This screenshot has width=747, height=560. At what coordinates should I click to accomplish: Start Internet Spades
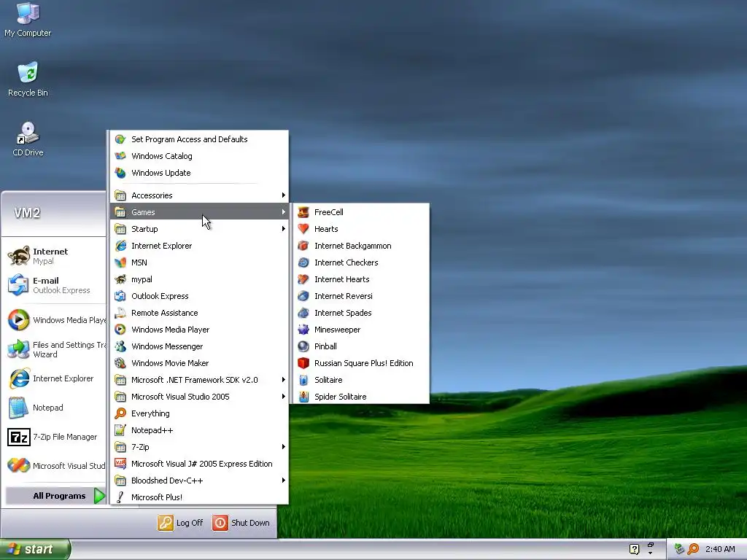(x=361, y=313)
